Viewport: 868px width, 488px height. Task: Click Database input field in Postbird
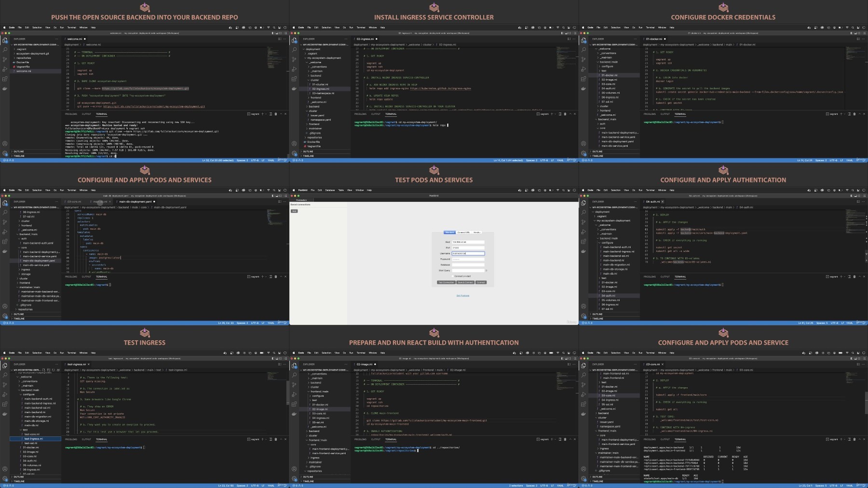(x=468, y=265)
